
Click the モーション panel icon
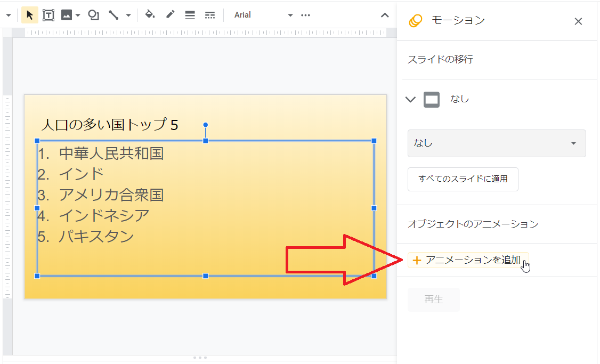click(x=416, y=21)
